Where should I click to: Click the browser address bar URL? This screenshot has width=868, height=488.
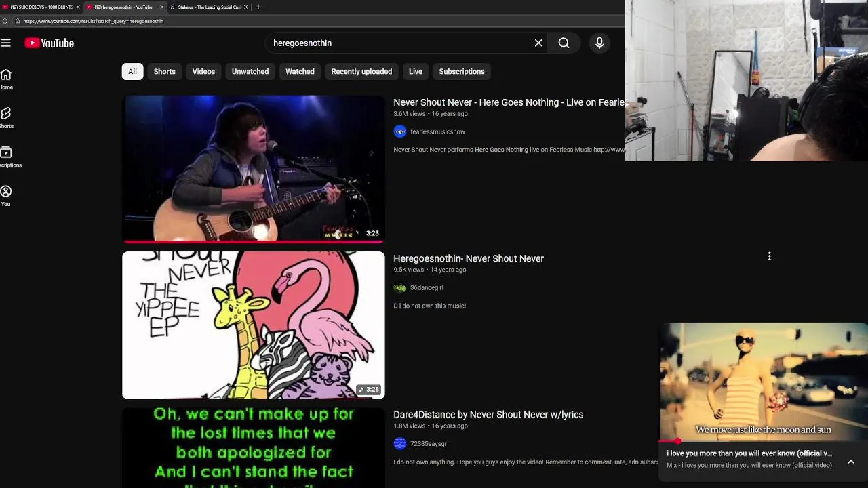pos(93,21)
